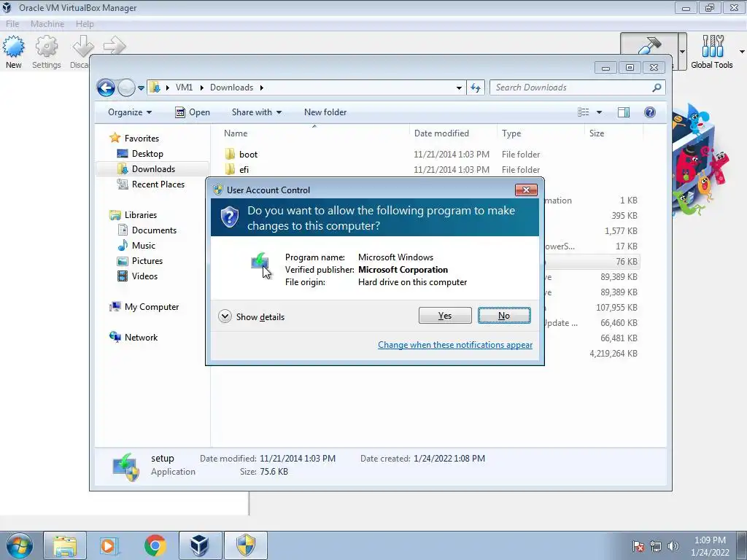Select Recent Places in navigation pane
This screenshot has height=560, width=747.
[158, 184]
